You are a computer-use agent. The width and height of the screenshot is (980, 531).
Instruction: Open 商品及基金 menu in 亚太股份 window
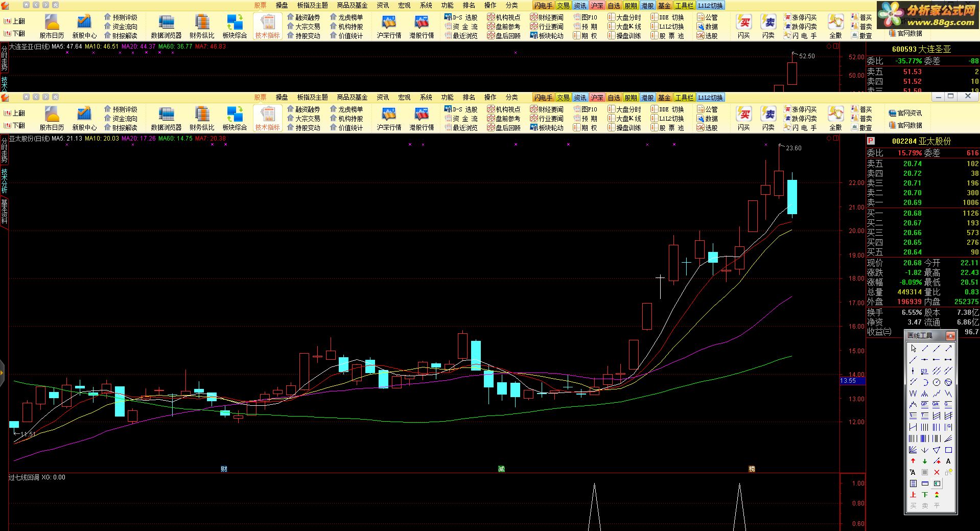point(352,97)
